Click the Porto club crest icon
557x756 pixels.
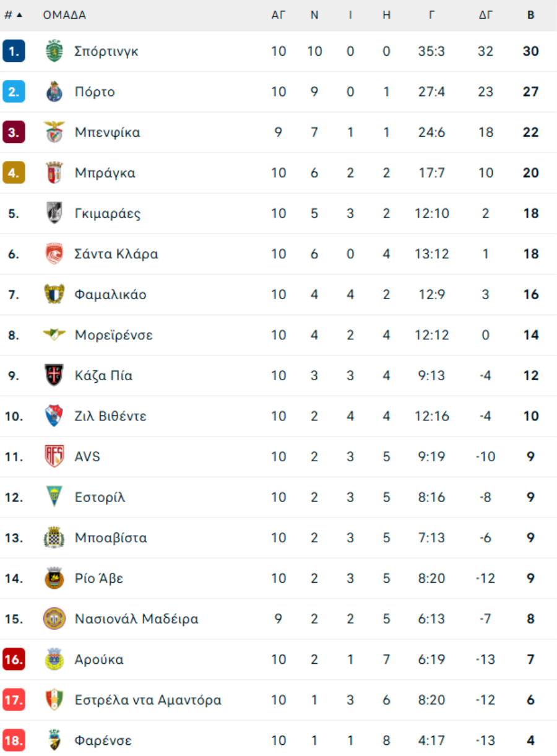click(x=54, y=92)
